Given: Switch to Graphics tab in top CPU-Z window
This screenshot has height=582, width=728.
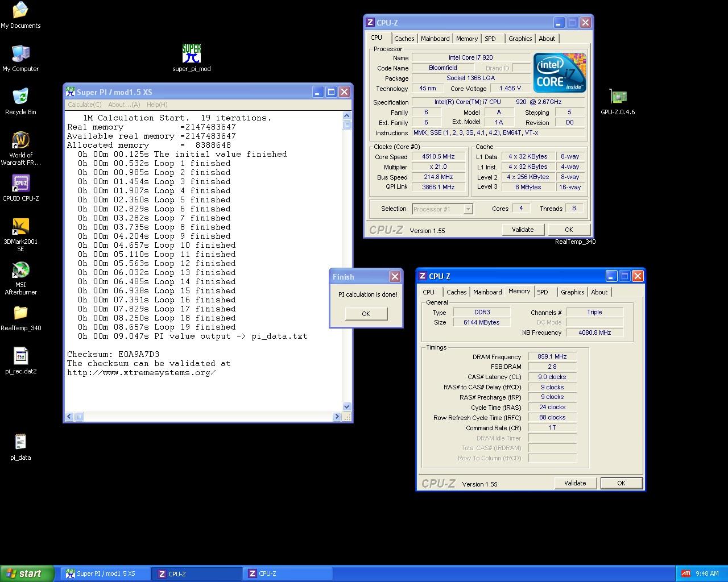Looking at the screenshot, I should [520, 39].
